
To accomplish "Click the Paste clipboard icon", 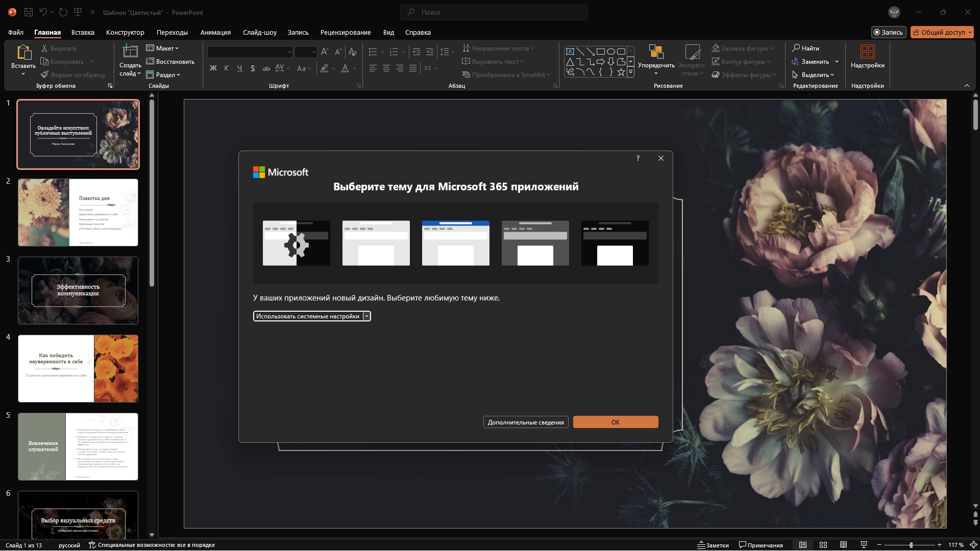I will coord(23,52).
